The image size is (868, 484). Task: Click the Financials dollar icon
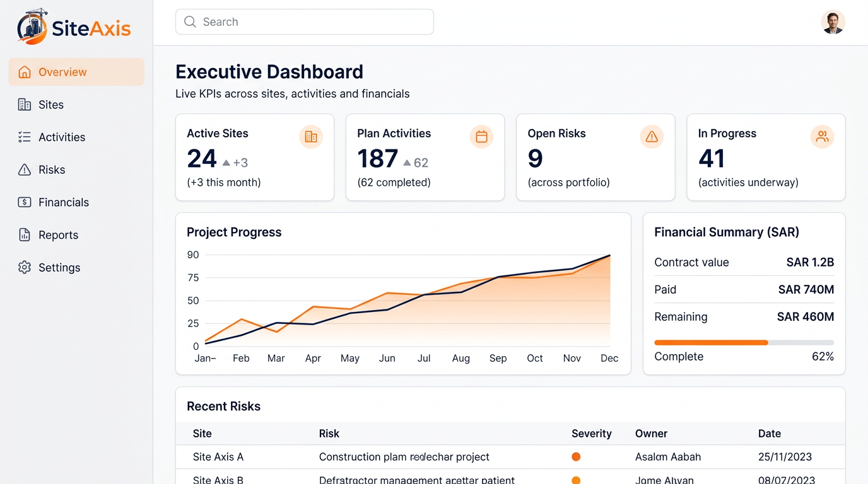click(25, 202)
